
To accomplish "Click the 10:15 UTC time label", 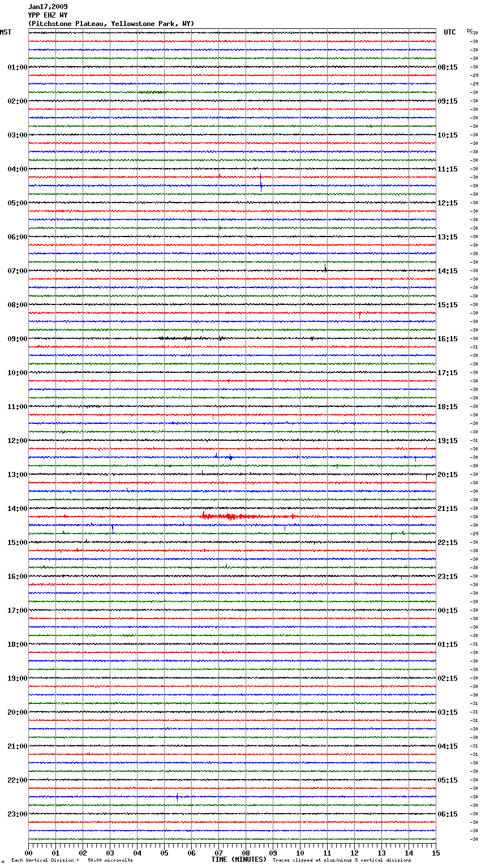I will (448, 135).
